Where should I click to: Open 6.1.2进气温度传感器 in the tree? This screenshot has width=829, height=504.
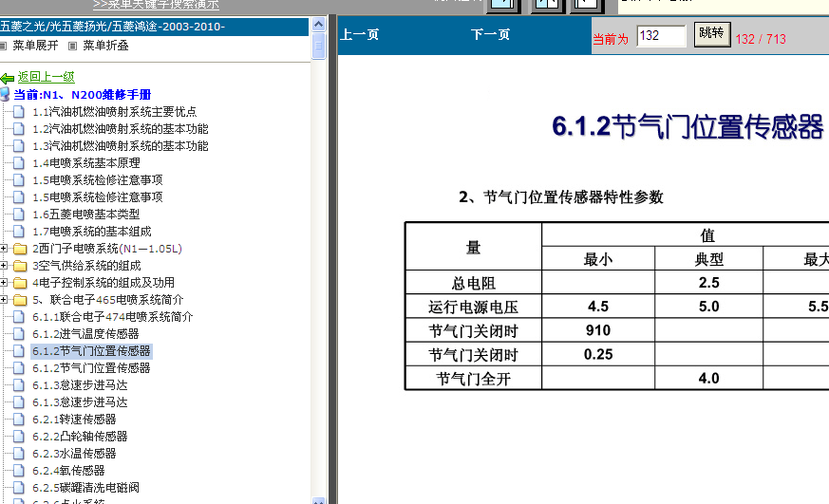[x=85, y=334]
